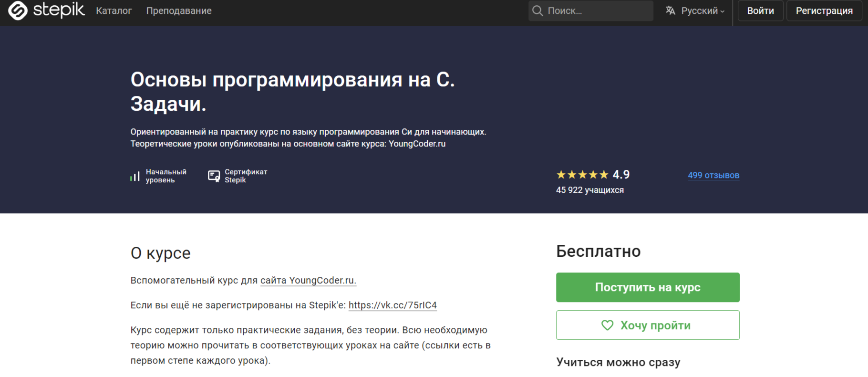868x377 pixels.
Task: Click the Начальный уровень label
Action: [166, 176]
